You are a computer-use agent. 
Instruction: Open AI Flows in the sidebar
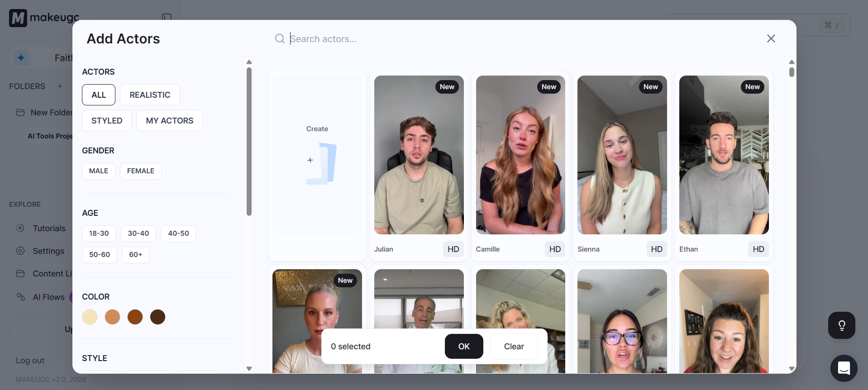coord(49,297)
